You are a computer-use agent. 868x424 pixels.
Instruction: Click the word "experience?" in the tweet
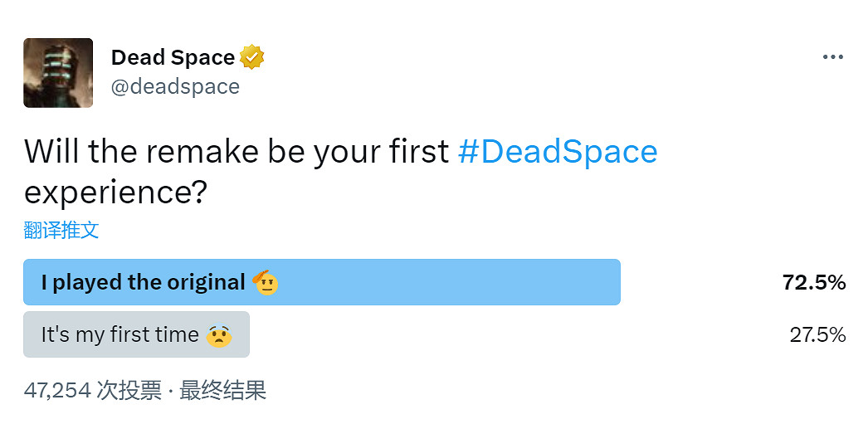pos(115,193)
